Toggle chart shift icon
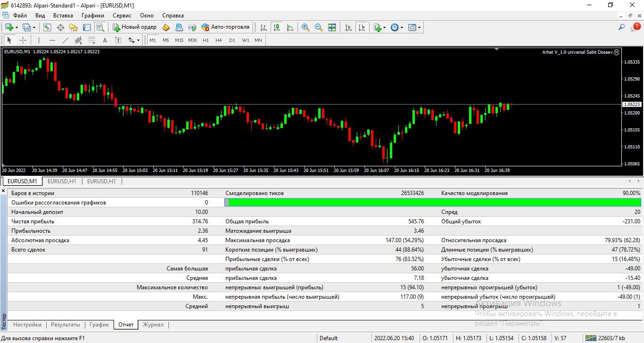The width and height of the screenshot is (644, 343). [x=362, y=27]
